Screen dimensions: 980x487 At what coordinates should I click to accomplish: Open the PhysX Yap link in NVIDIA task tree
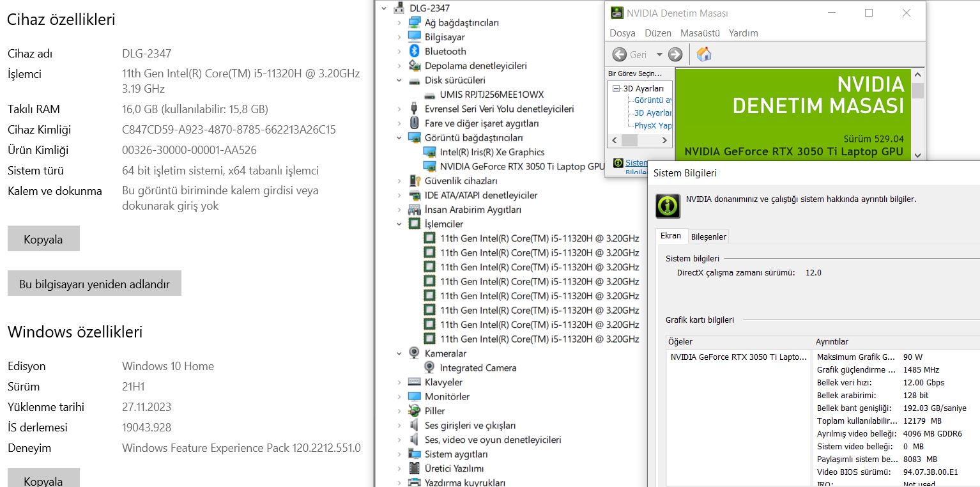coord(653,125)
